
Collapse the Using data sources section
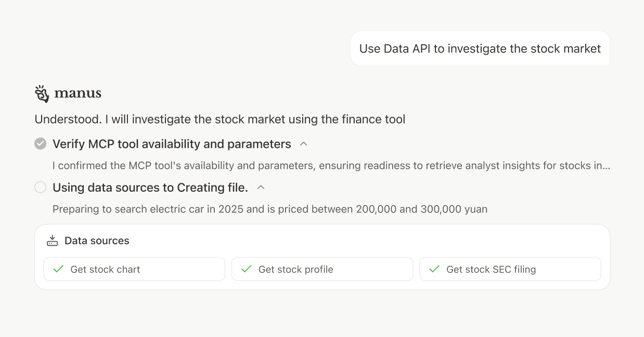pyautogui.click(x=261, y=187)
